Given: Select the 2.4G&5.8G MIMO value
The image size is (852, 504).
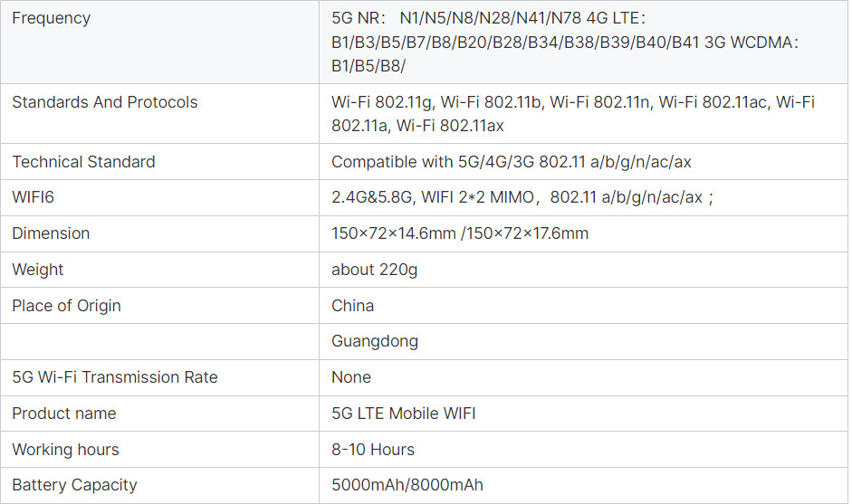Looking at the screenshot, I should pyautogui.click(x=522, y=197).
